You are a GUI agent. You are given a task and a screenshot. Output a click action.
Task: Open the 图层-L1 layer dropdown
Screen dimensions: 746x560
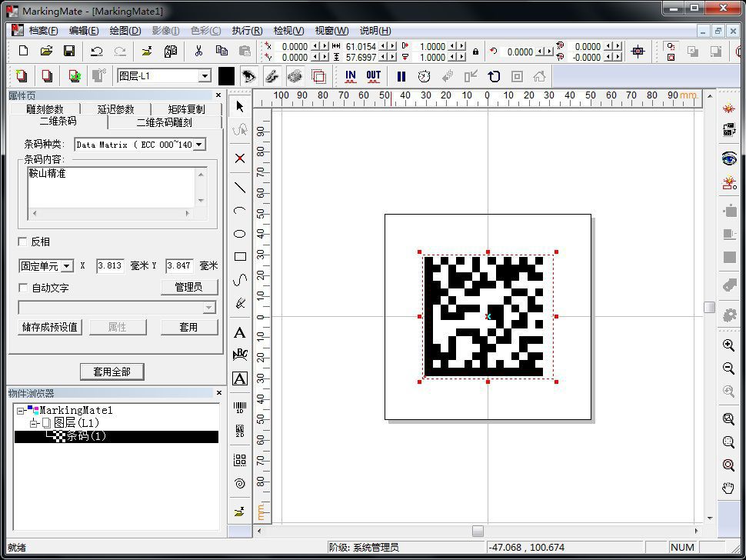[x=204, y=75]
